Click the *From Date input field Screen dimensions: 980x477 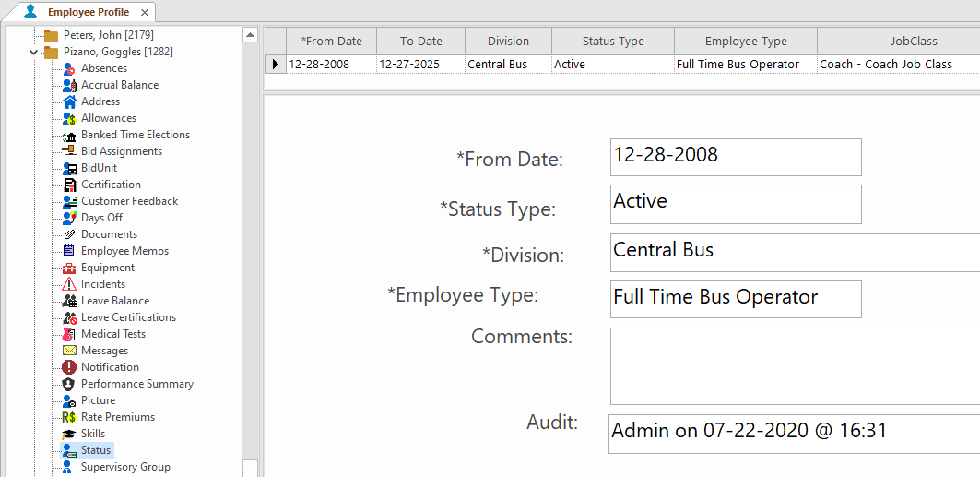[x=736, y=157]
